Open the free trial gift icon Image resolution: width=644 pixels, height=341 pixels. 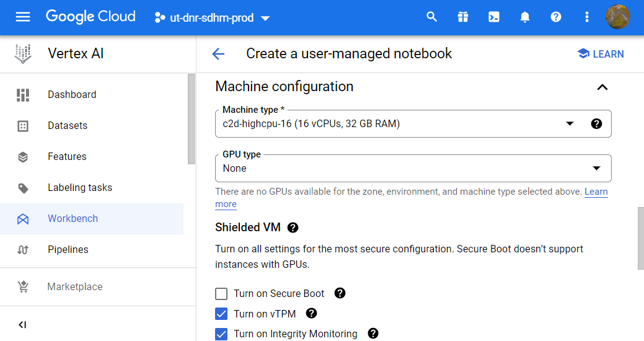tap(463, 17)
